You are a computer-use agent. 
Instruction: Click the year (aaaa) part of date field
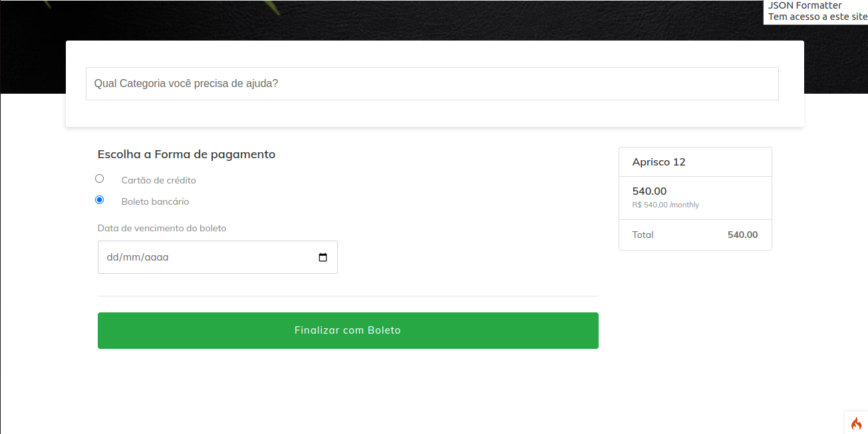click(156, 258)
